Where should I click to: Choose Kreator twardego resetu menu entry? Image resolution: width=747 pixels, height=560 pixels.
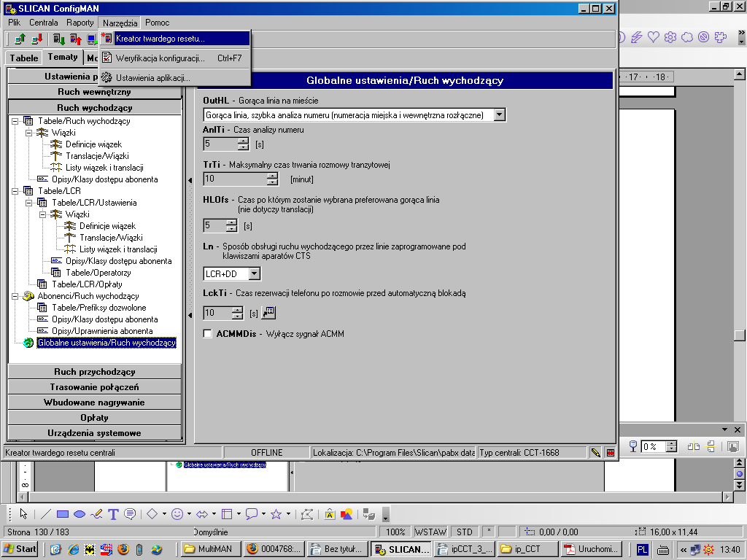[175, 39]
